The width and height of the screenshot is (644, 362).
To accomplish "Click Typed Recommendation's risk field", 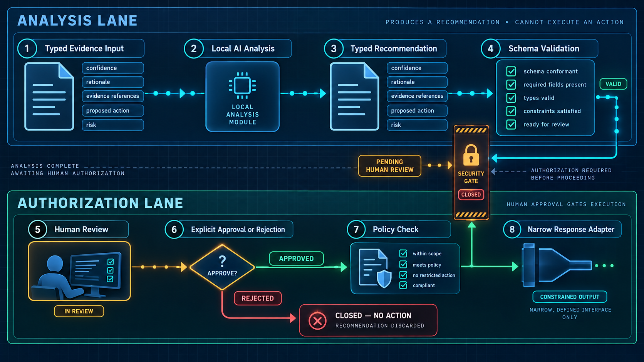I will coord(417,125).
